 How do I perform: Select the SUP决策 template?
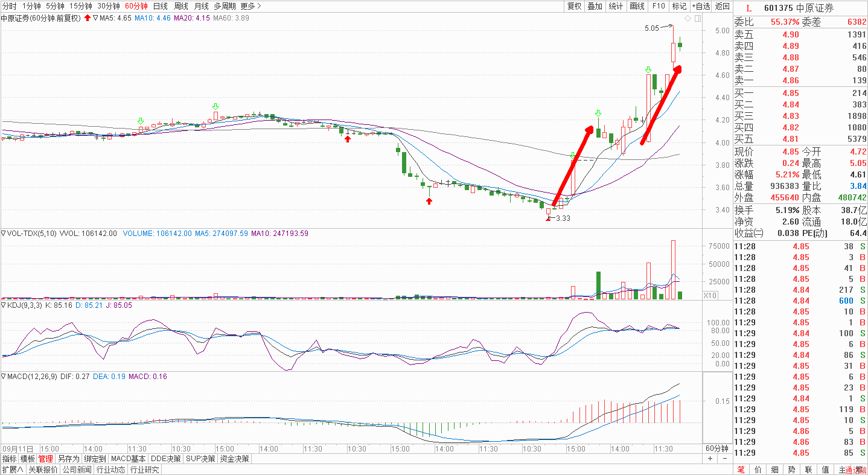(x=200, y=459)
